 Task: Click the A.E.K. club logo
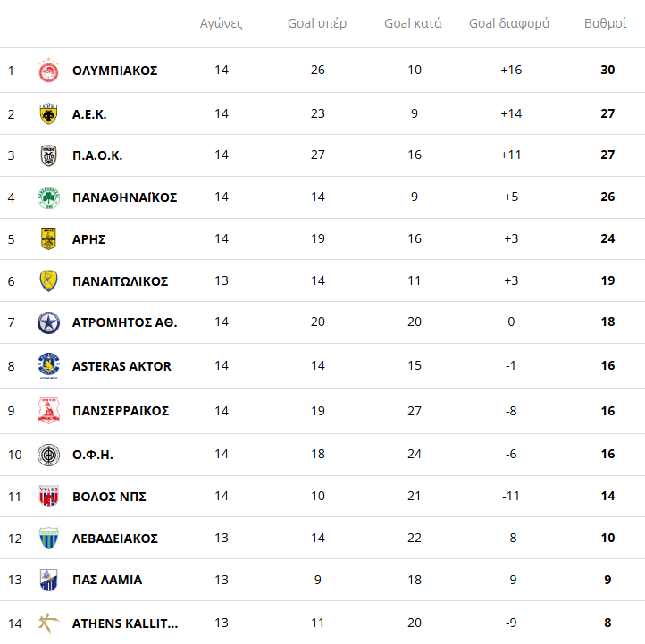(x=48, y=113)
